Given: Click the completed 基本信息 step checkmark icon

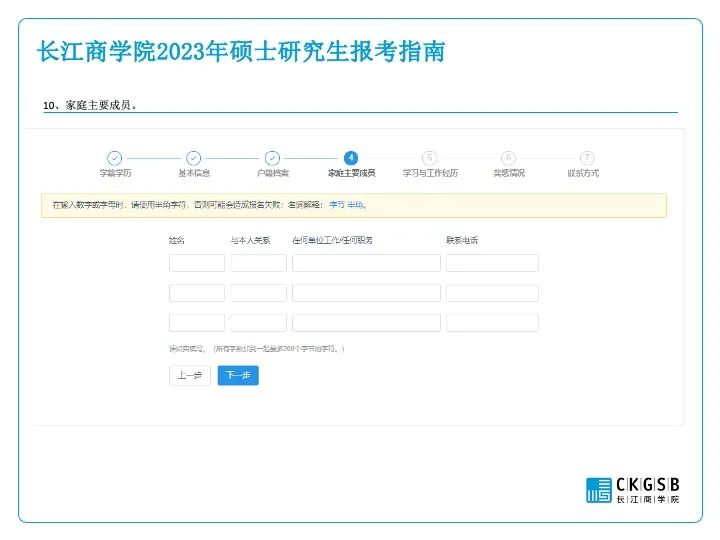Looking at the screenshot, I should (x=193, y=158).
